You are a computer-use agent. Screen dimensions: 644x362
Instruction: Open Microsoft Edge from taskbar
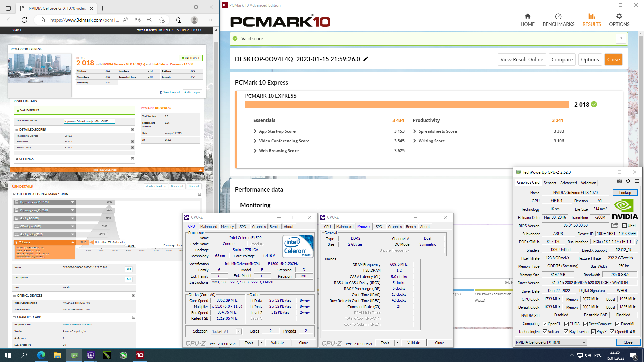pyautogui.click(x=41, y=355)
